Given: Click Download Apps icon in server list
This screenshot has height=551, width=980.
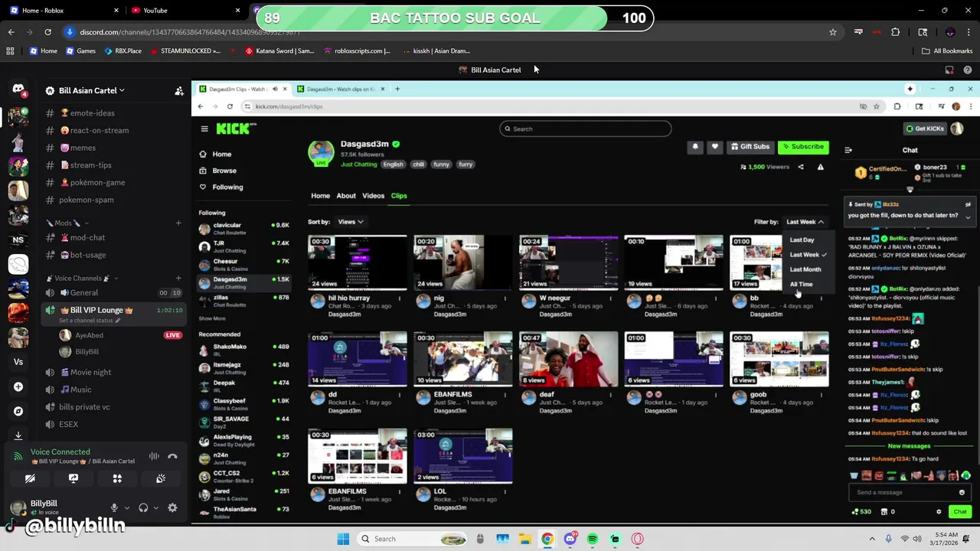Looking at the screenshot, I should click(18, 435).
